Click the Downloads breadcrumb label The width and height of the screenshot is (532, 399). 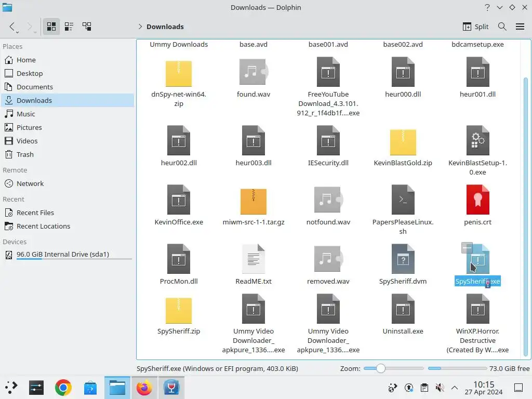(x=165, y=26)
